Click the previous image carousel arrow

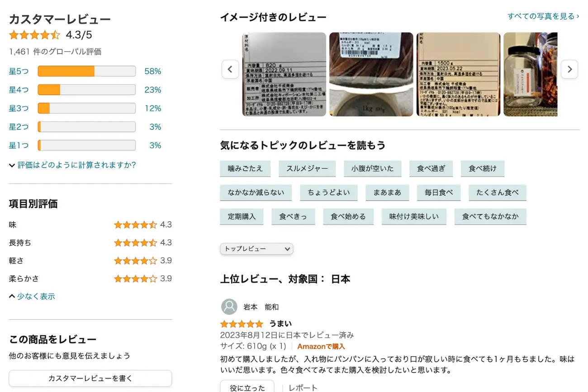[230, 69]
